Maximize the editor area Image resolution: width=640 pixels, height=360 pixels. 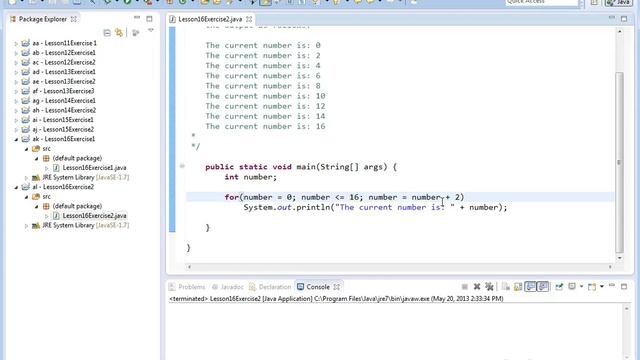pos(624,19)
